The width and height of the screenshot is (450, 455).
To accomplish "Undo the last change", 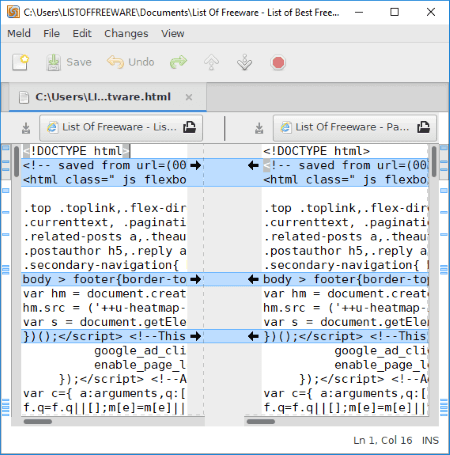I will [131, 62].
